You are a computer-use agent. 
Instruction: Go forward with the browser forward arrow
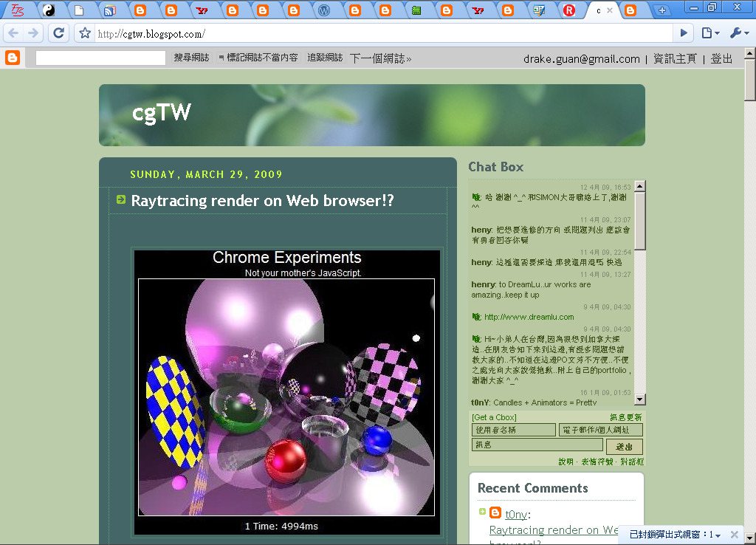[32, 33]
